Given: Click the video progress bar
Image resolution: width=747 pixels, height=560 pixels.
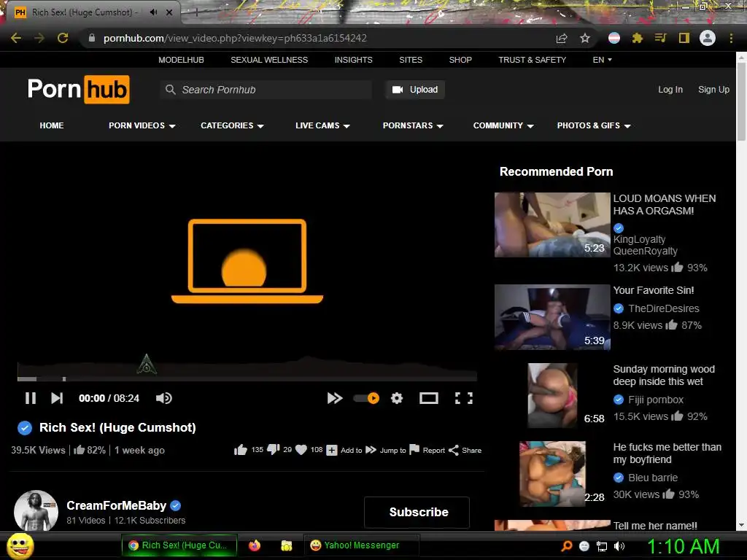Looking at the screenshot, I should point(247,379).
